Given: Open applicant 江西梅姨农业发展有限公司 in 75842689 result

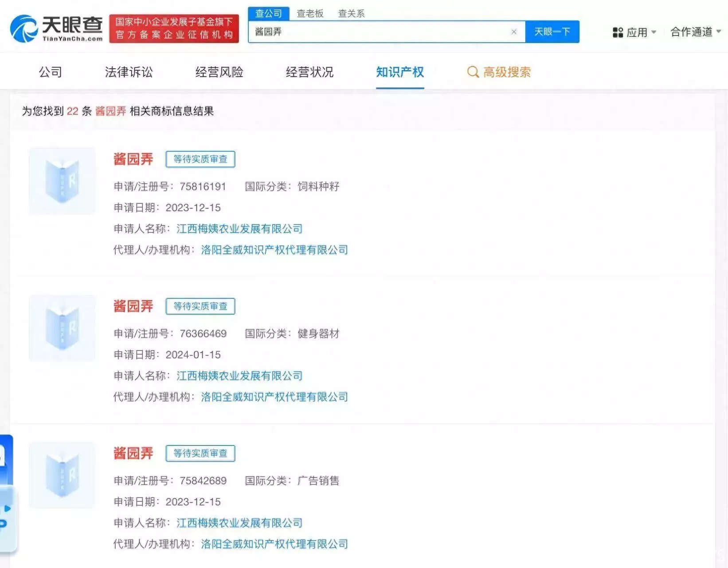Looking at the screenshot, I should (x=239, y=523).
